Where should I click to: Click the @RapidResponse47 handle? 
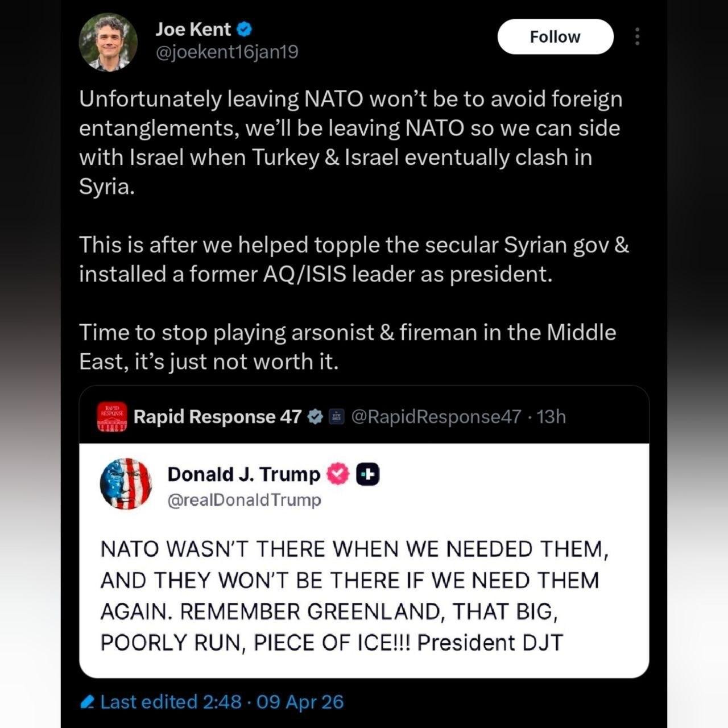[x=436, y=417]
